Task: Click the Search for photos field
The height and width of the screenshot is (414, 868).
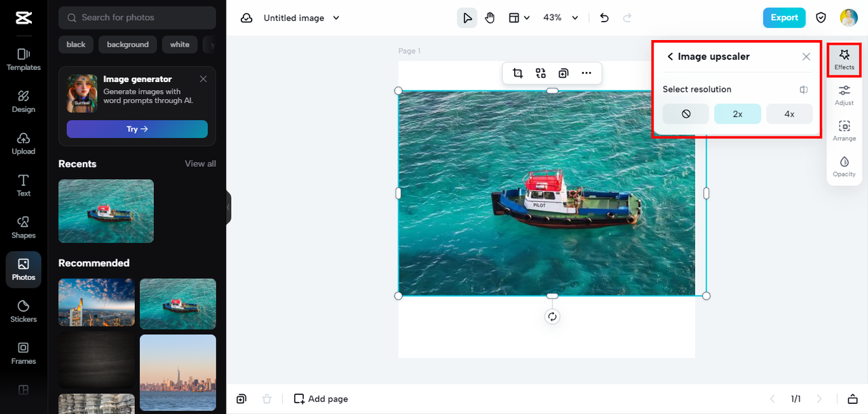Action: tap(137, 18)
